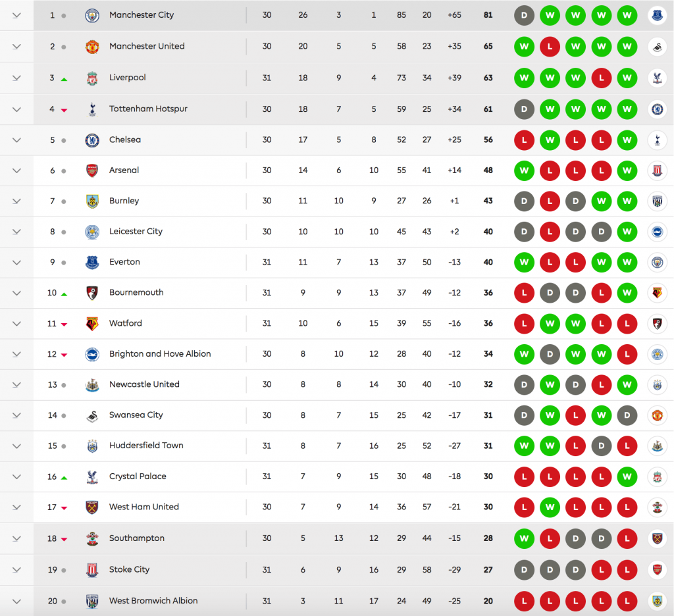Image resolution: width=674 pixels, height=616 pixels.
Task: Click the Arsenal club crest
Action: pos(92,170)
